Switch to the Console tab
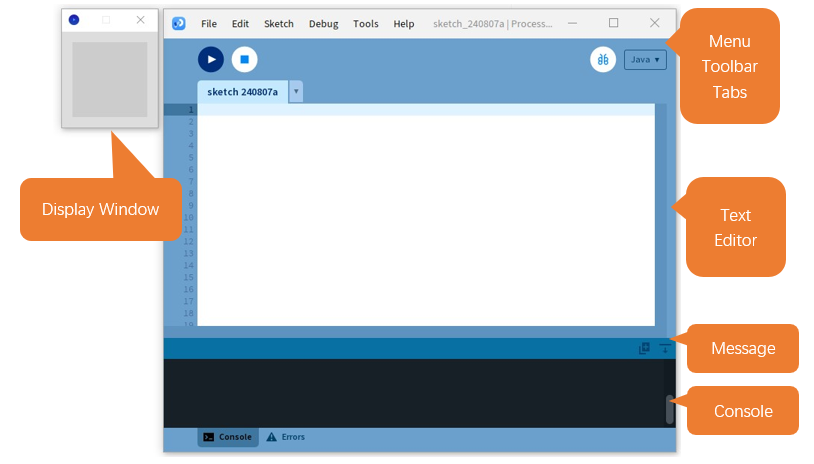 [x=228, y=437]
